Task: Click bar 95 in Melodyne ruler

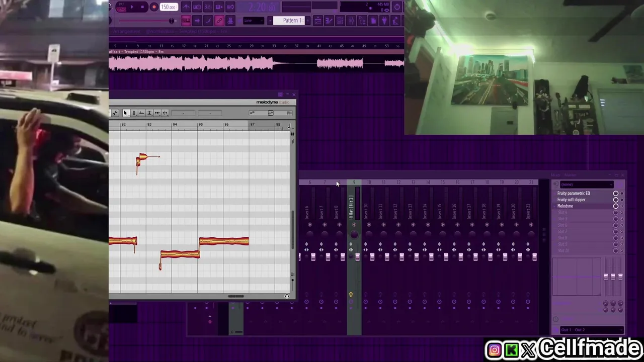Action: (200, 124)
